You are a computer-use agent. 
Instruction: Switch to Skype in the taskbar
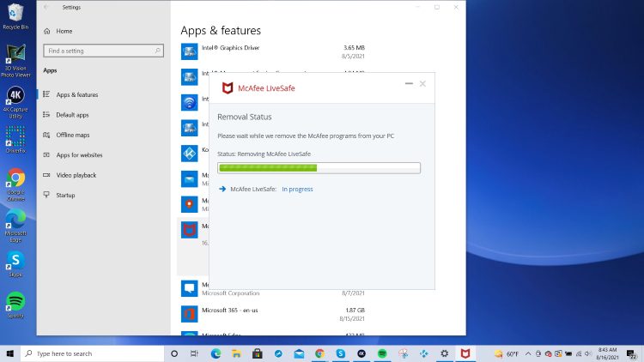[x=341, y=353]
